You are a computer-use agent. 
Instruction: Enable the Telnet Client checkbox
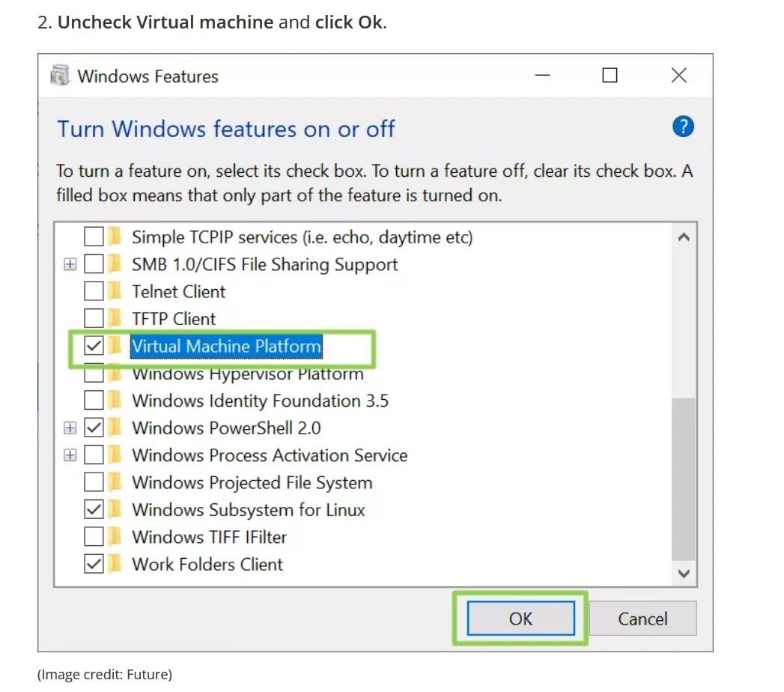click(x=94, y=291)
